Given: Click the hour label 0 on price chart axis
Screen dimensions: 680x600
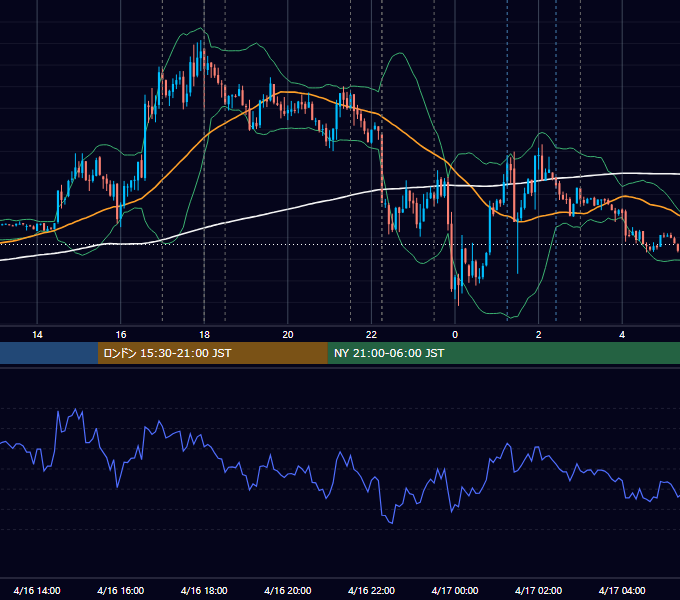Looking at the screenshot, I should 455,335.
